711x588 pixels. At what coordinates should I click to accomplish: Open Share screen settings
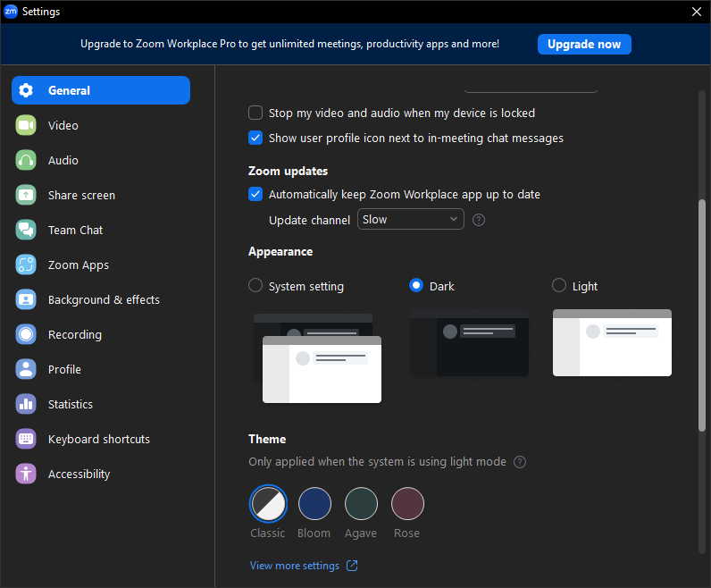(x=101, y=195)
